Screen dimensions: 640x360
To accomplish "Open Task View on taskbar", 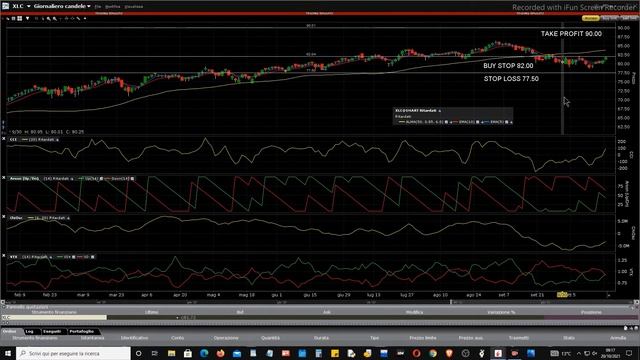I will [x=155, y=353].
